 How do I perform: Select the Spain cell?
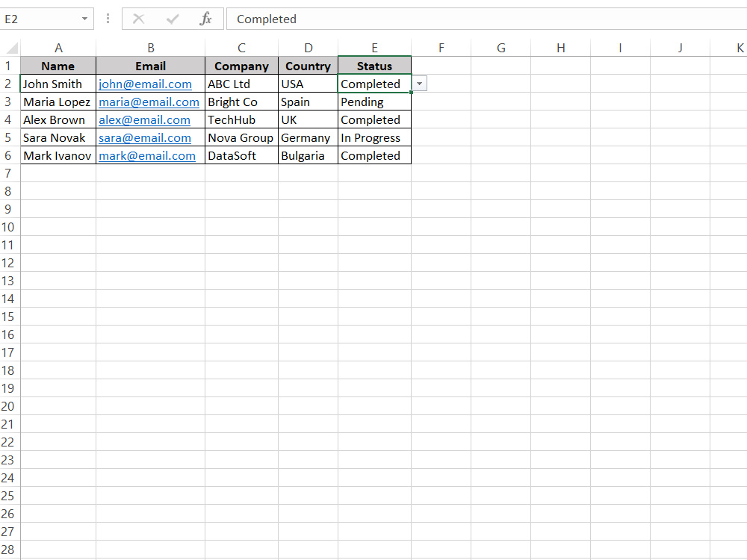pos(309,102)
